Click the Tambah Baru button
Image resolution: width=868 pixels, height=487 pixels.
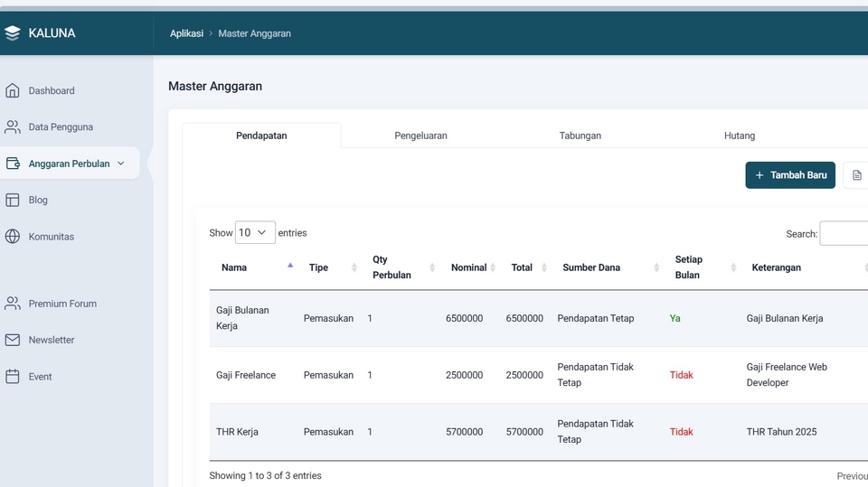point(790,175)
